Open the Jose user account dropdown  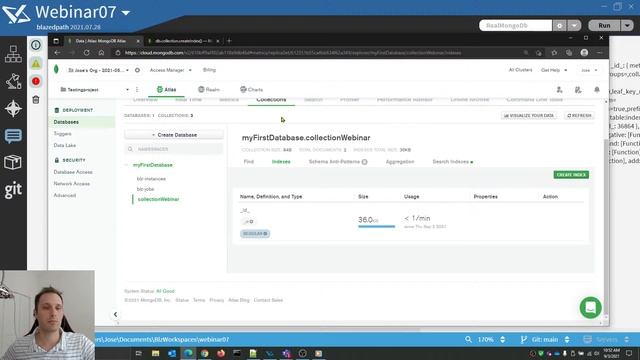[589, 70]
